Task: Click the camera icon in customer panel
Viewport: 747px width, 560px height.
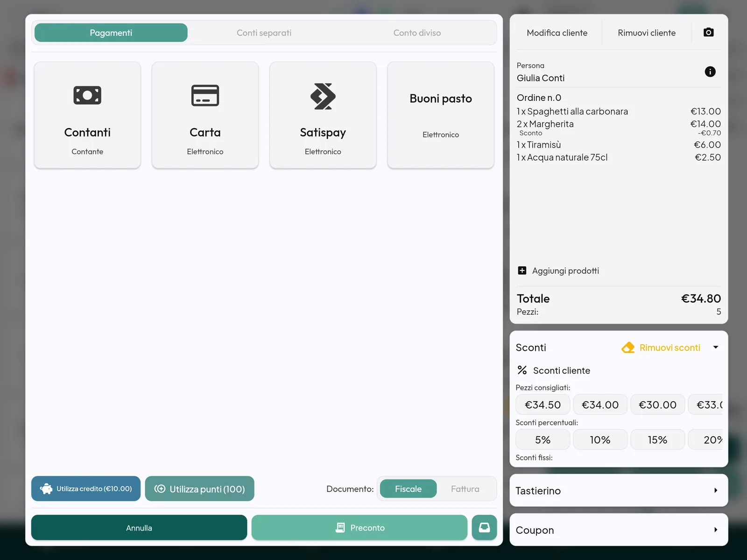Action: tap(708, 32)
